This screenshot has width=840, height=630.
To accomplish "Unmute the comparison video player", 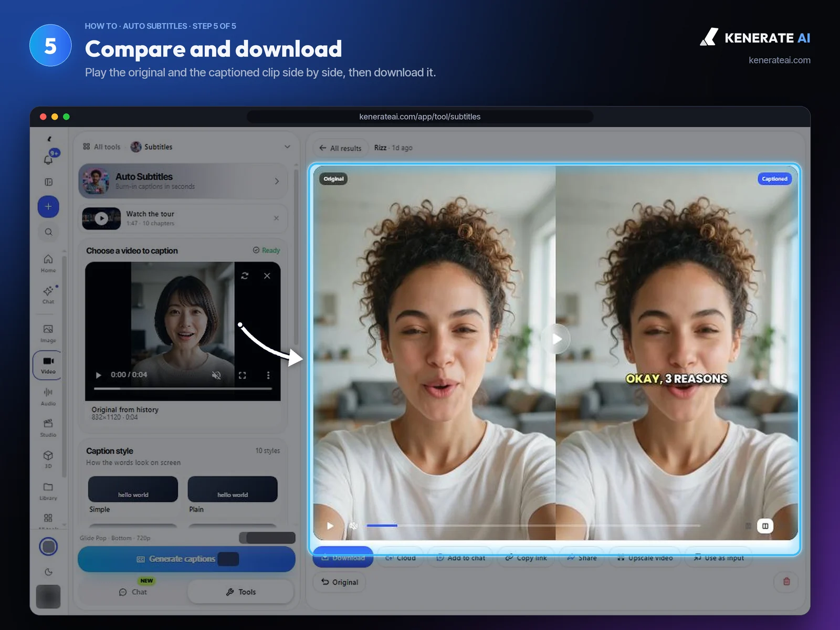I will tap(353, 526).
